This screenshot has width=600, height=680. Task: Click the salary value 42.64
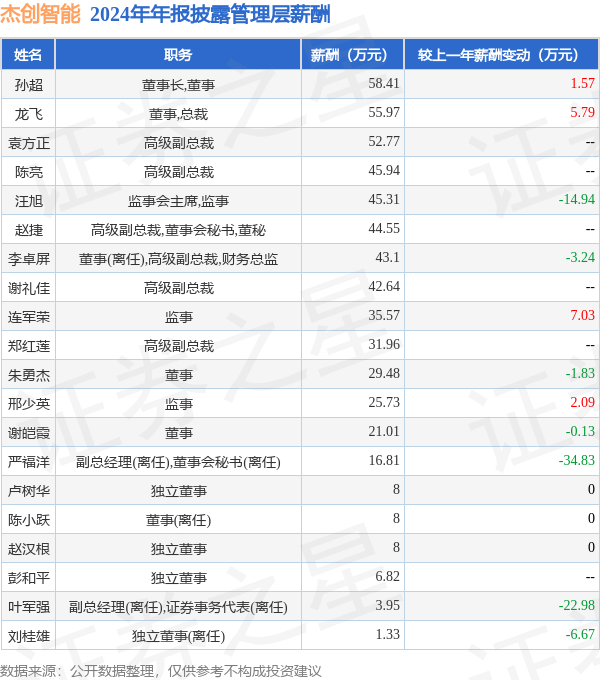click(384, 287)
